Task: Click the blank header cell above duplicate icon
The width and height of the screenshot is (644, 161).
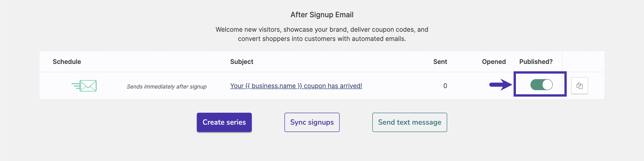Action: coord(583,62)
